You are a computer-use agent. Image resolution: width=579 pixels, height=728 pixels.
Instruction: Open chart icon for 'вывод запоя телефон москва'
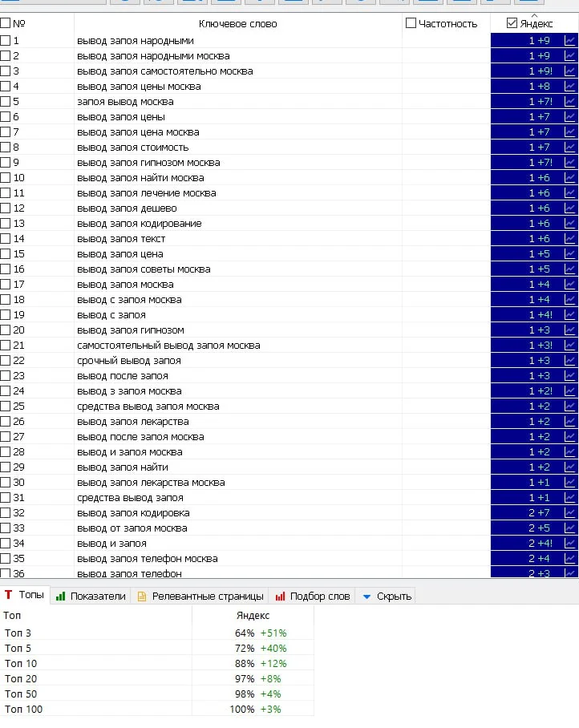(569, 559)
